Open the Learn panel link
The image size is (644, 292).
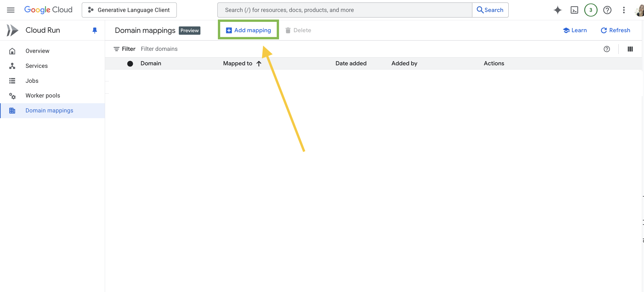pyautogui.click(x=575, y=30)
